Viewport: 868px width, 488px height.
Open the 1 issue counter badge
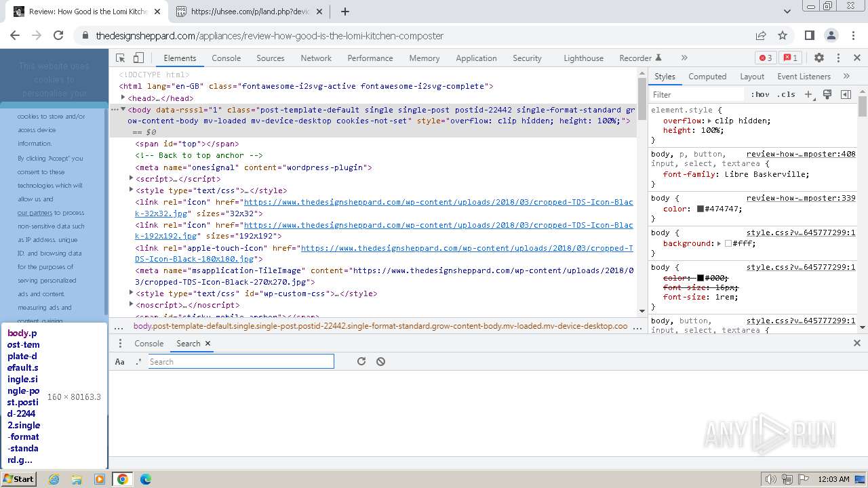pyautogui.click(x=789, y=58)
